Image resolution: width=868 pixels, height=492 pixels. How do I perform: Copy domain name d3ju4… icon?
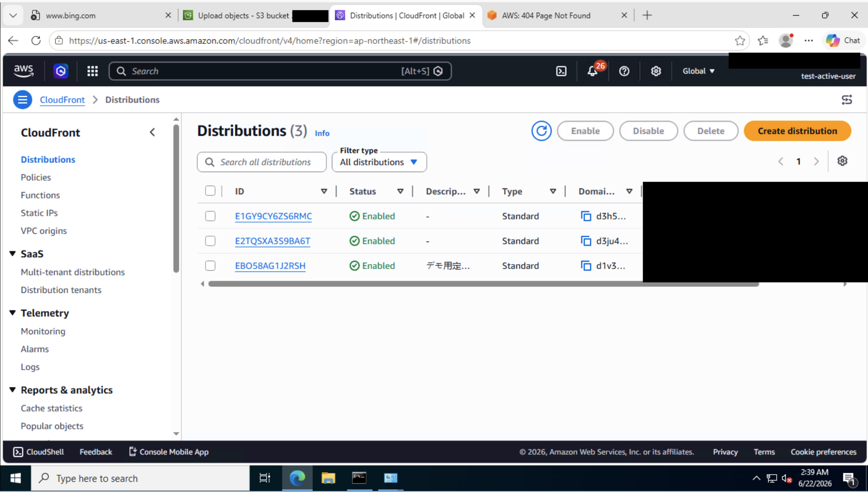(586, 241)
